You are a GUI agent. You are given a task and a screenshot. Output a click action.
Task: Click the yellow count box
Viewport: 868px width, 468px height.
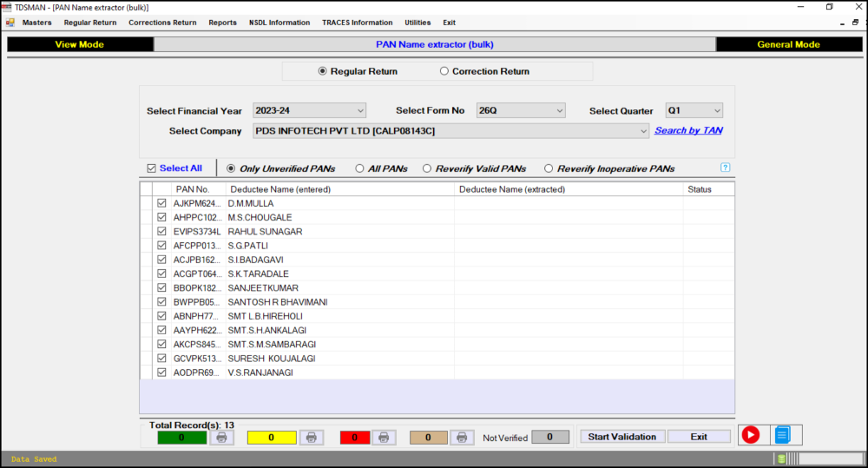271,438
